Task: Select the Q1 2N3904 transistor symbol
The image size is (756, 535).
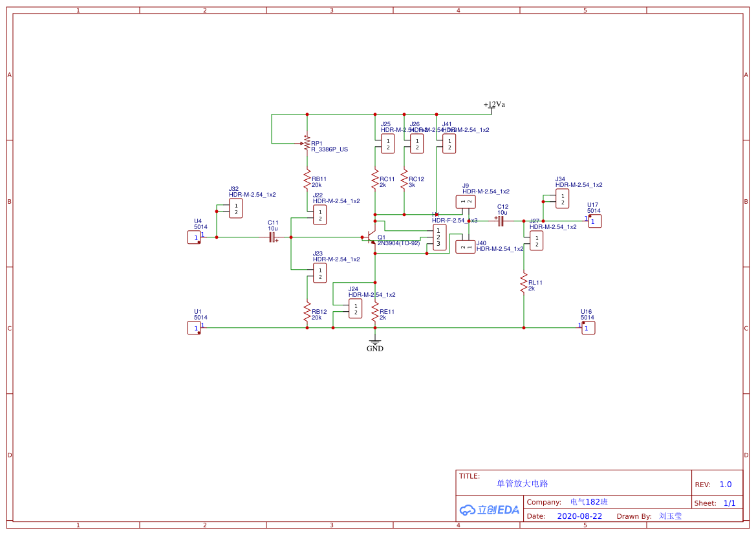Action: click(x=371, y=237)
